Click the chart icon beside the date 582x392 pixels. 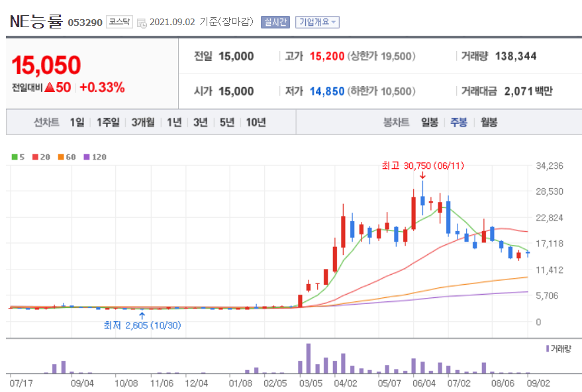click(141, 22)
